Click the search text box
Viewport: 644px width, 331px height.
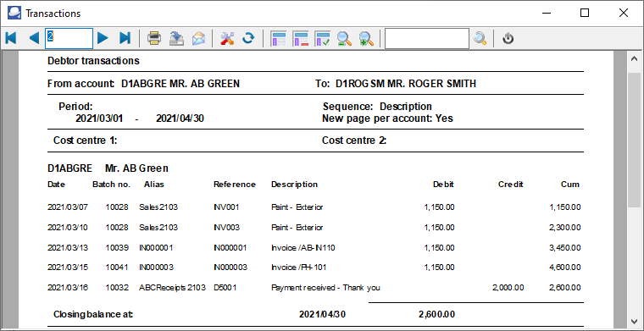(427, 39)
